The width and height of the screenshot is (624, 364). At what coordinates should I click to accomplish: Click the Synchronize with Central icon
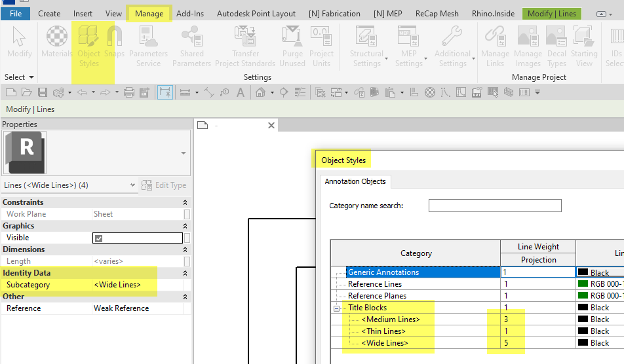coord(58,92)
